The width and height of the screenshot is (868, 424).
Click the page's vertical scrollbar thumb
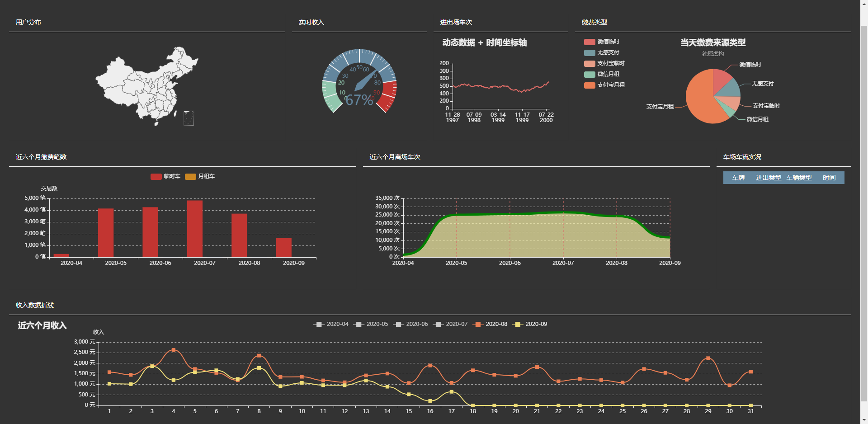[x=864, y=212]
